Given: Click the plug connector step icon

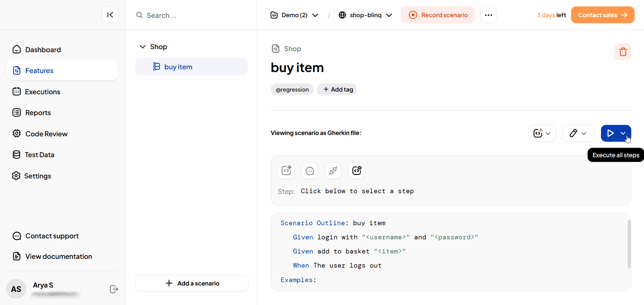Looking at the screenshot, I should click(x=333, y=171).
